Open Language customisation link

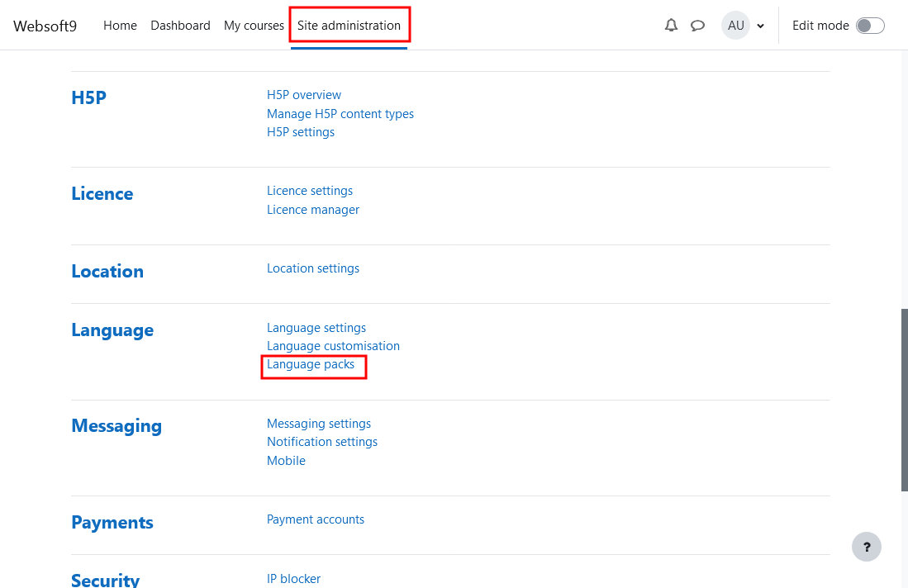[x=333, y=346]
